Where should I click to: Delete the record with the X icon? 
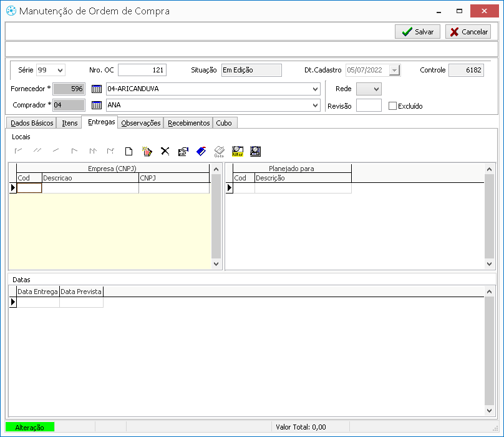165,151
